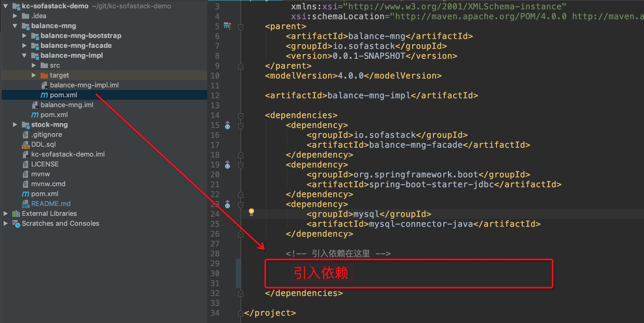Fold the first dependency block on line 15

[241, 126]
